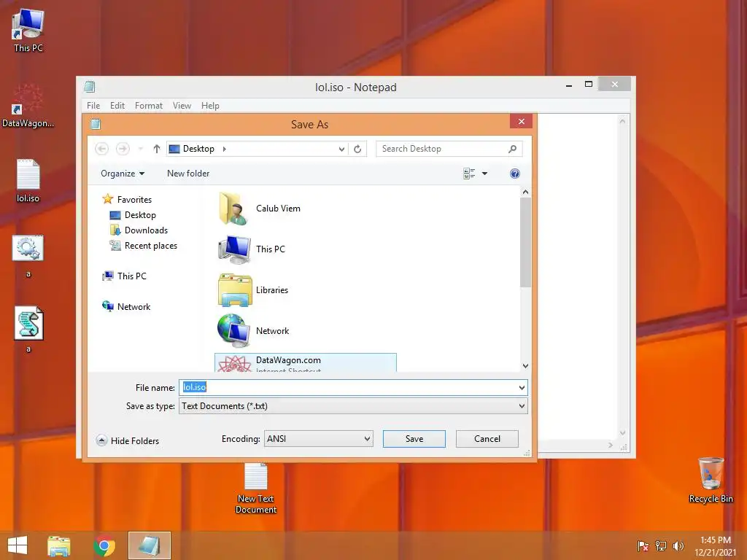Screen dimensions: 747x560
Task: Open view options dropdown arrow
Action: (x=484, y=174)
